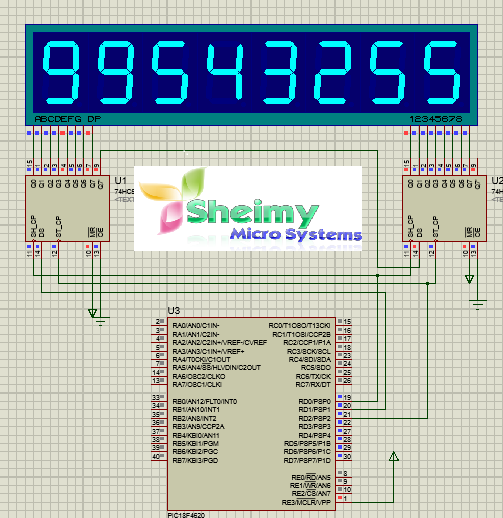Screen dimensions: 503x518
Task: Click the wire junction dot on RD2 line
Action: (428, 284)
